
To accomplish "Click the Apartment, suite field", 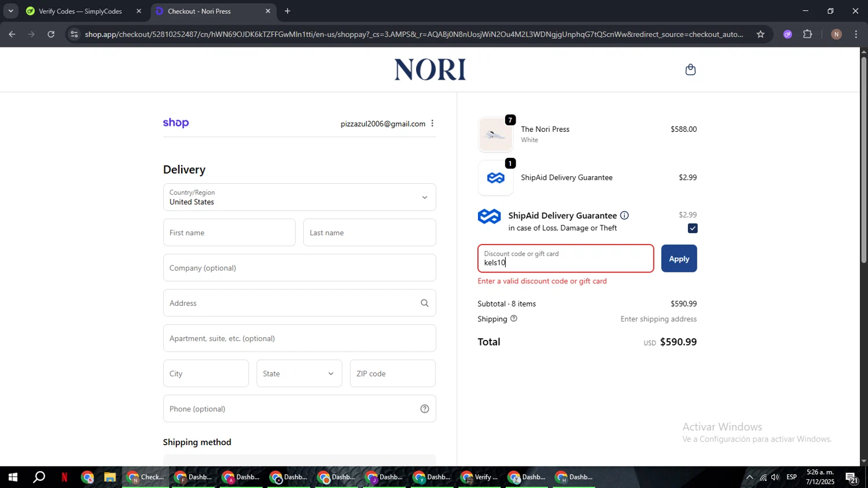I will pyautogui.click(x=299, y=338).
